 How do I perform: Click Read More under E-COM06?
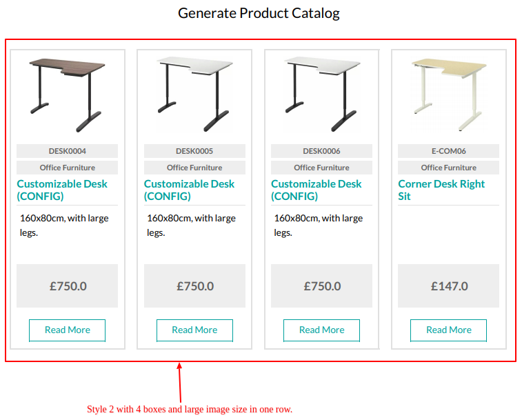[448, 330]
